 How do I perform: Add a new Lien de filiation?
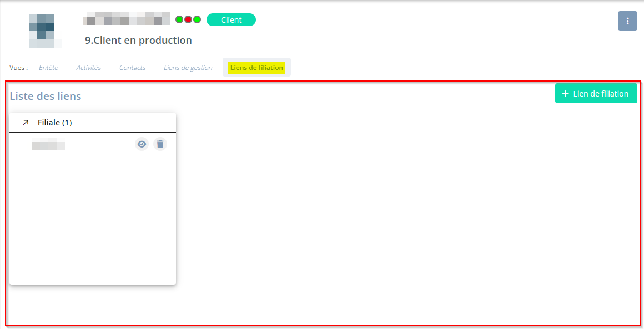pyautogui.click(x=596, y=94)
